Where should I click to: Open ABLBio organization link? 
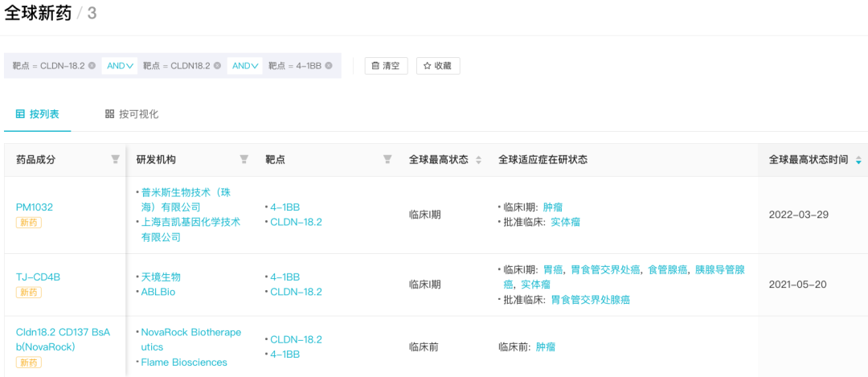click(x=158, y=292)
